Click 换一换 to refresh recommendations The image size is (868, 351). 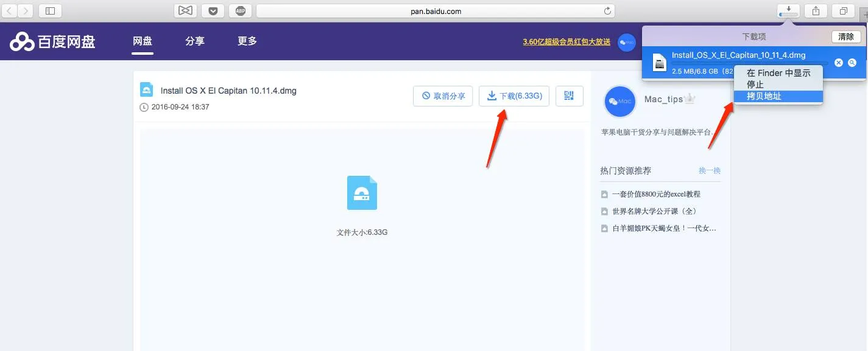(710, 170)
